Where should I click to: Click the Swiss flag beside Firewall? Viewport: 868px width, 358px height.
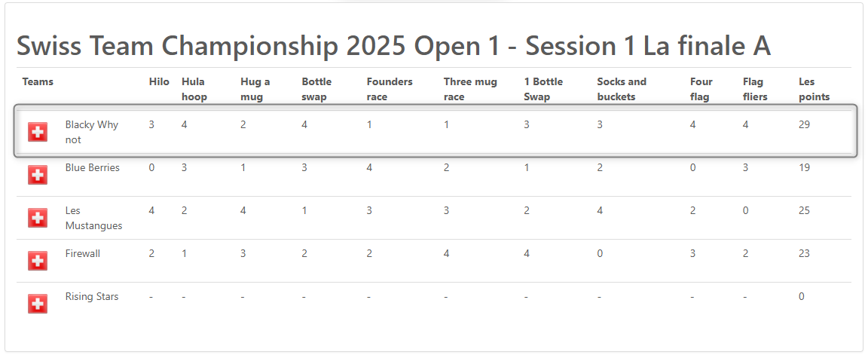pos(38,261)
